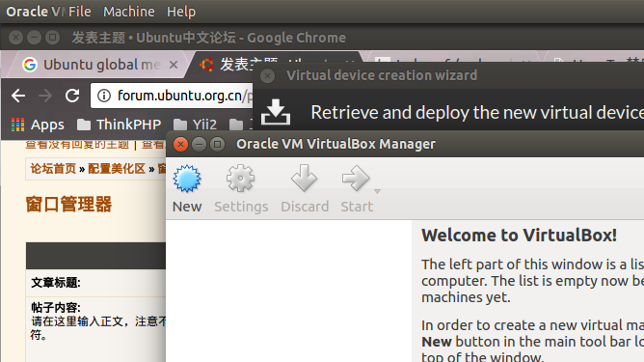The image size is (644, 362).
Task: Expand the Start button dropdown arrow
Action: pyautogui.click(x=377, y=191)
